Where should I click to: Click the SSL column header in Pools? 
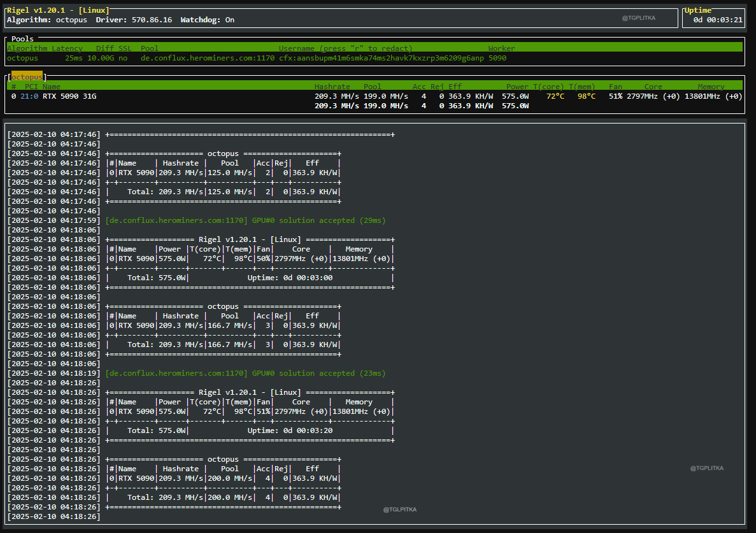[x=125, y=48]
